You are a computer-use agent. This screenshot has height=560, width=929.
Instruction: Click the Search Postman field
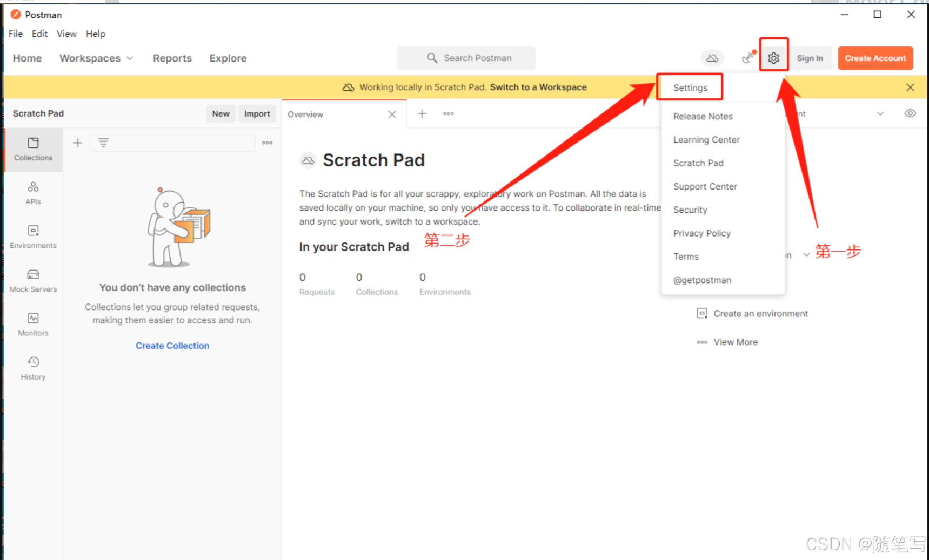coord(466,58)
